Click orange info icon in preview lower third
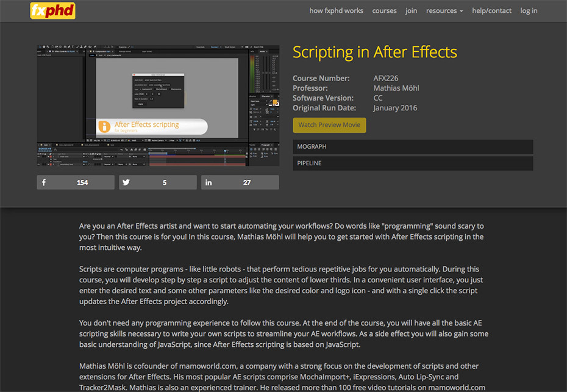The width and height of the screenshot is (567, 392). pyautogui.click(x=104, y=126)
